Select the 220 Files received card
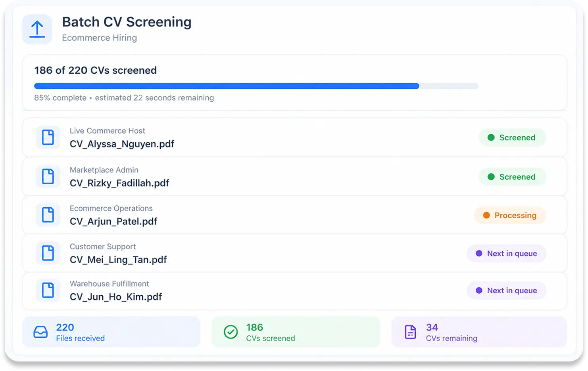 pos(111,332)
